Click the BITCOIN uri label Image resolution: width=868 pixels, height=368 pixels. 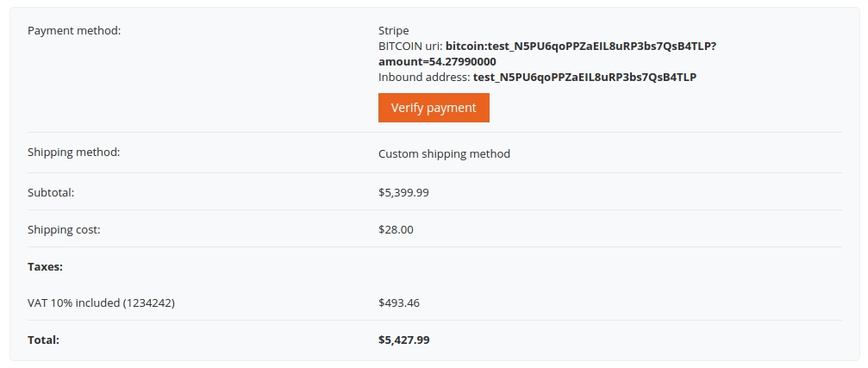(x=410, y=46)
